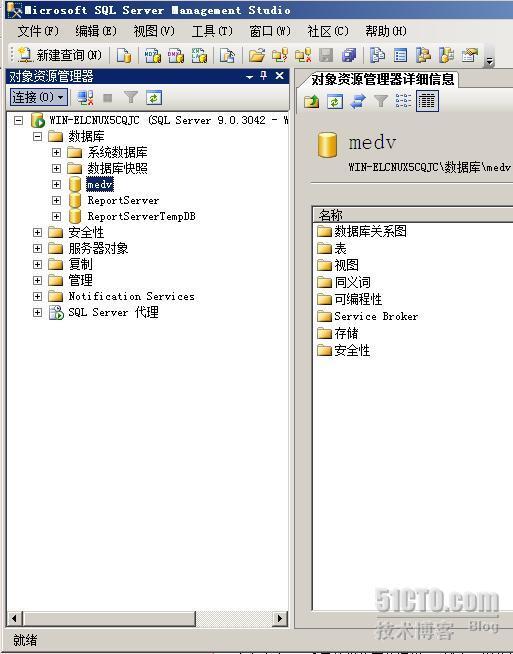Viewport: 513px width, 654px height.
Task: Click the Database Engine Query icon
Action: [x=123, y=55]
